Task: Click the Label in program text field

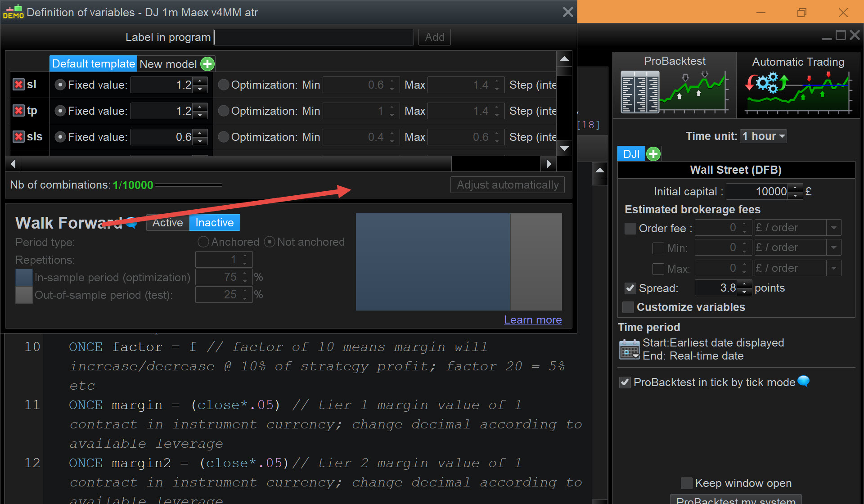Action: [x=314, y=37]
